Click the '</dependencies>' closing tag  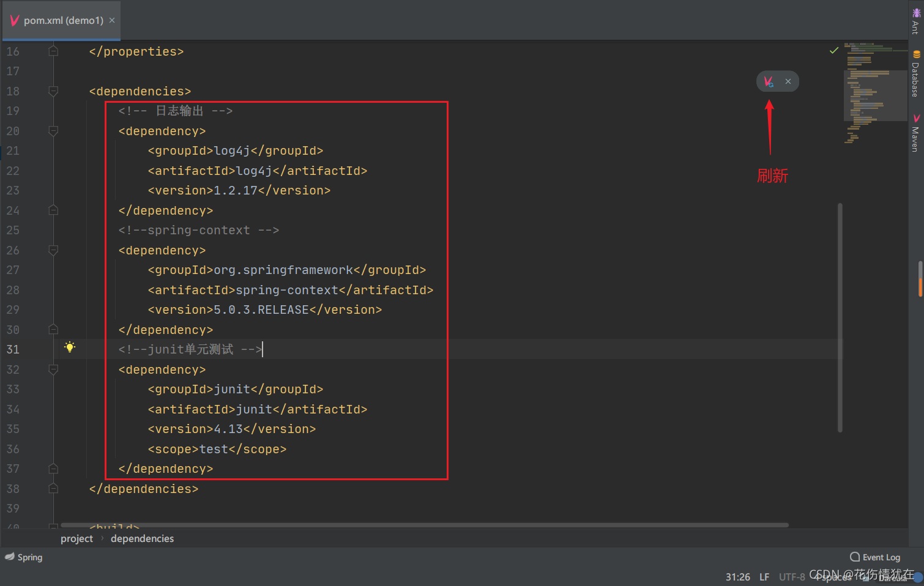coord(144,489)
